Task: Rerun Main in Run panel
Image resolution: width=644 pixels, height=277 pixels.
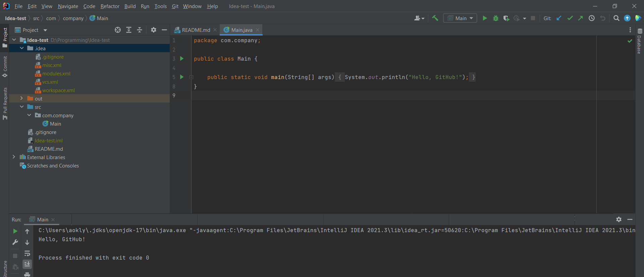Action: [x=15, y=231]
